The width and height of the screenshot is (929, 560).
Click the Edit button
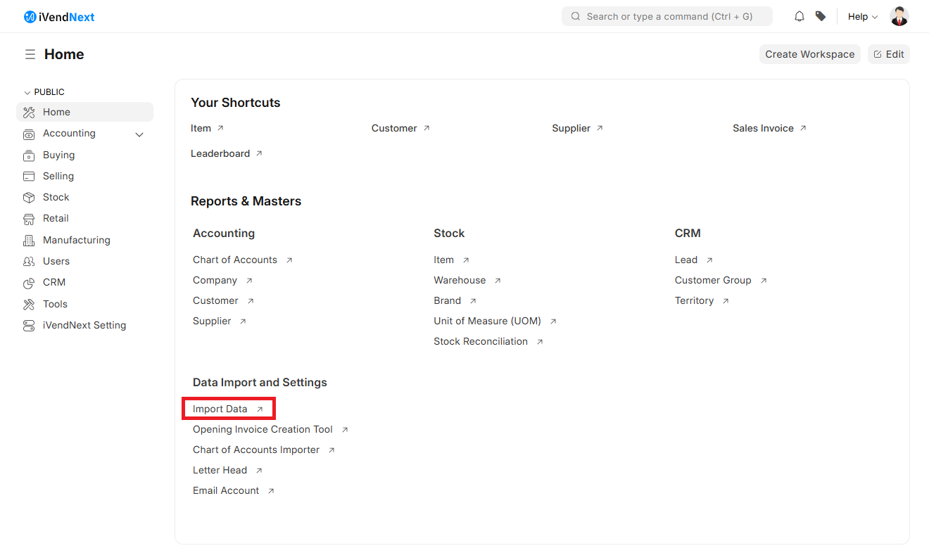889,54
